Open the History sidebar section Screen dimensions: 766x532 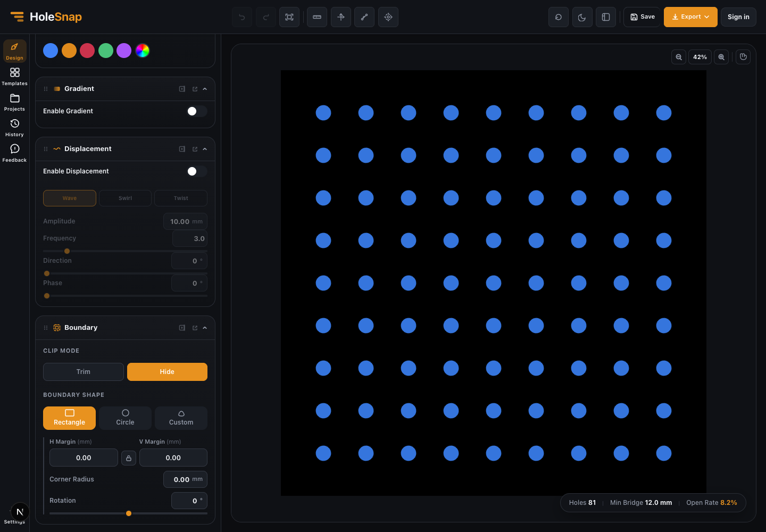point(15,128)
